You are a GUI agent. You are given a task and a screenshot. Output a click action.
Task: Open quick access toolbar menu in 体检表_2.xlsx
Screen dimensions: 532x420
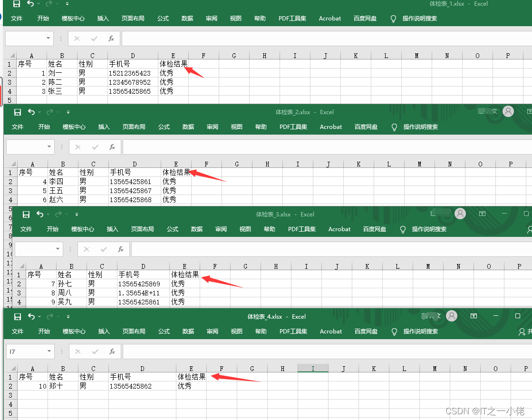click(x=68, y=112)
